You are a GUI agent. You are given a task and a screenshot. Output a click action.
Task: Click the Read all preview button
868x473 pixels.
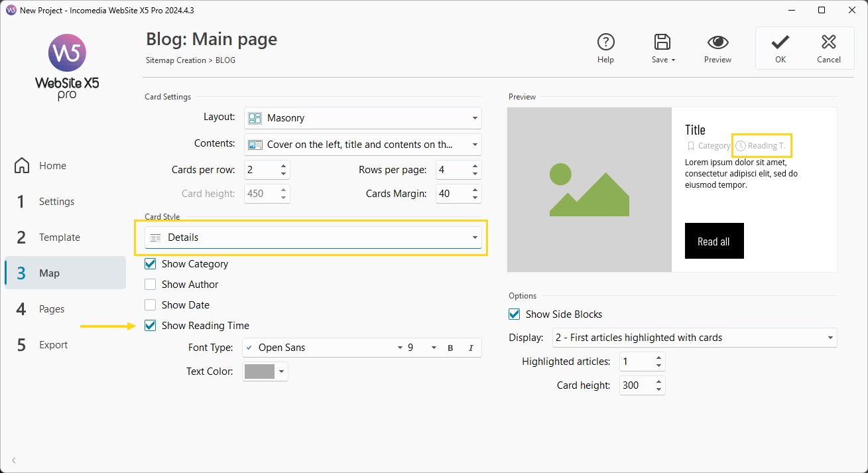[714, 241]
